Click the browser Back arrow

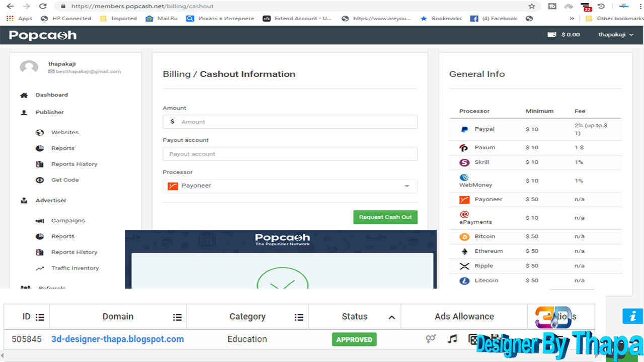click(10, 7)
